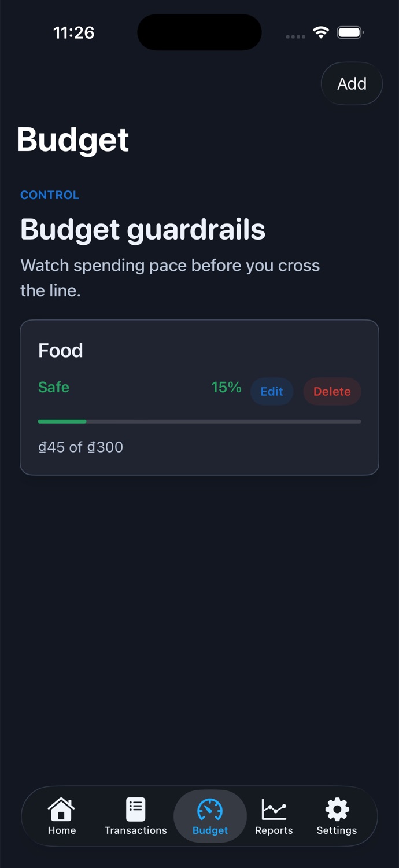The width and height of the screenshot is (399, 868).
Task: Tap the battery indicator icon
Action: [350, 32]
